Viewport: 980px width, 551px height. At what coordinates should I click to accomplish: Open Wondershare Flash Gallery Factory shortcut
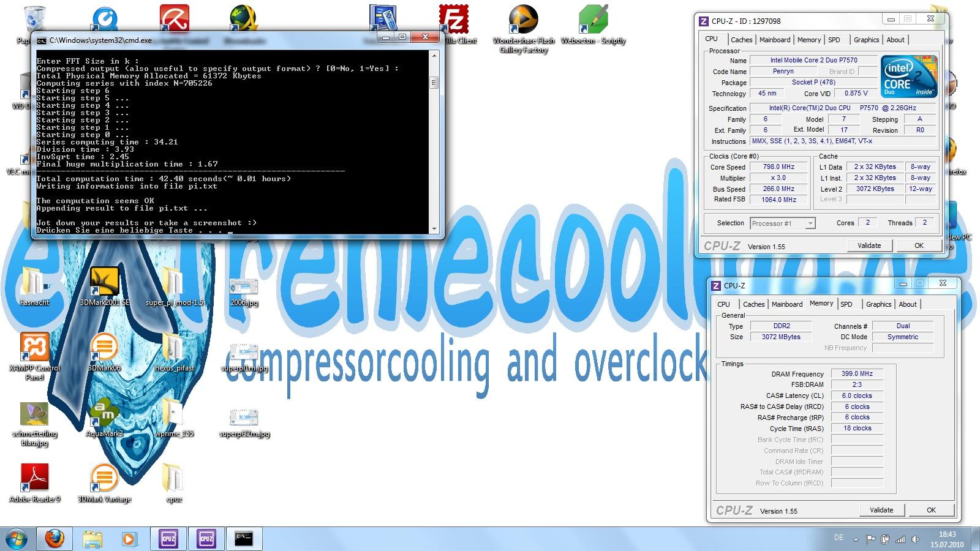click(524, 28)
